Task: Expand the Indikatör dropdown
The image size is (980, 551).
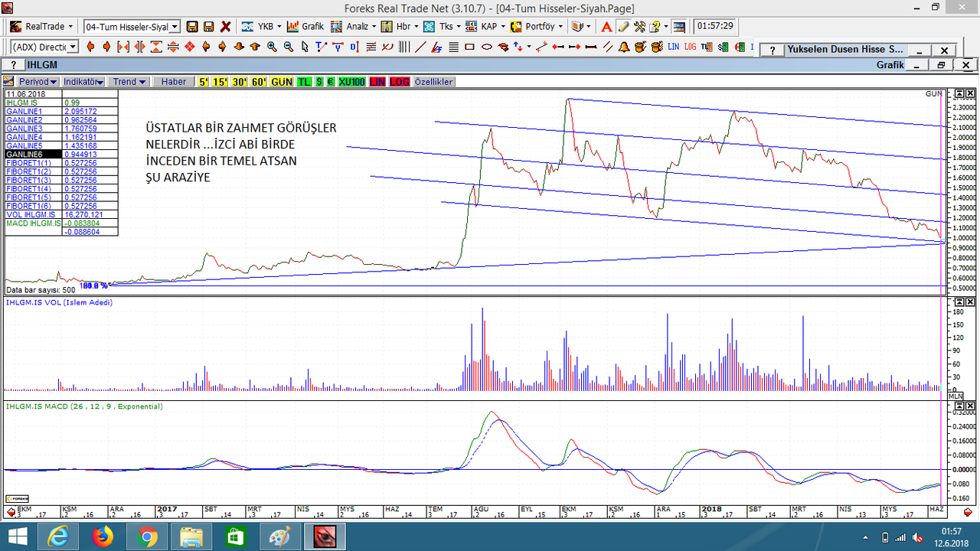Action: (83, 82)
